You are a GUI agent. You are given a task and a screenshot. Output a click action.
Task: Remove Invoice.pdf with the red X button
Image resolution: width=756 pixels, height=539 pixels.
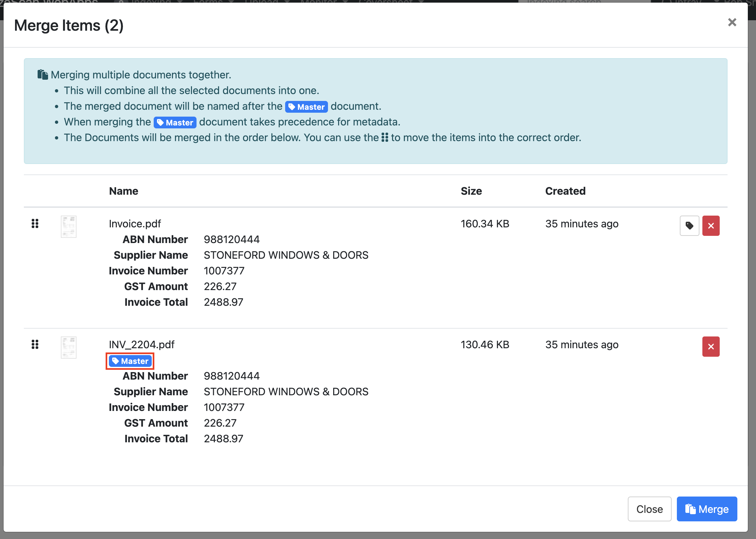(711, 226)
